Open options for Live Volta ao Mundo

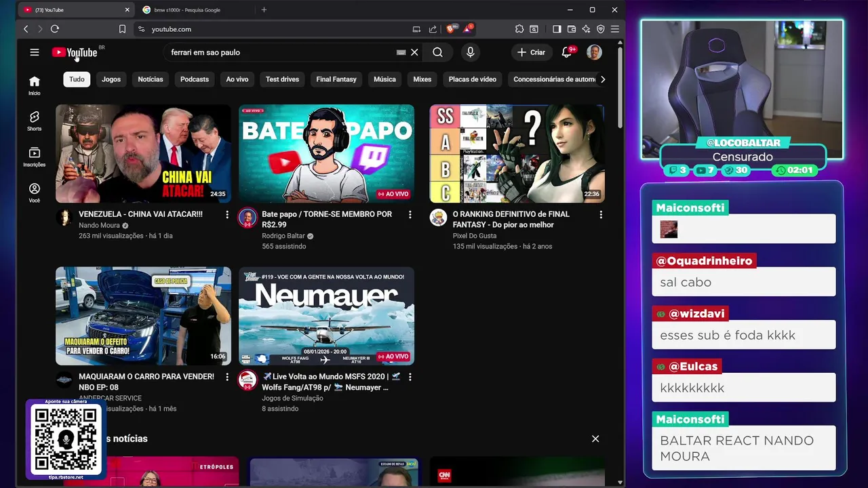(410, 377)
